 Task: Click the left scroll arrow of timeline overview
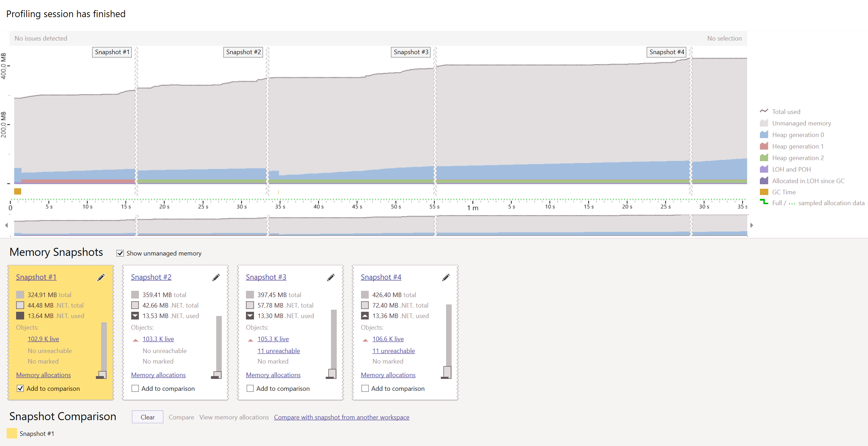coord(6,225)
